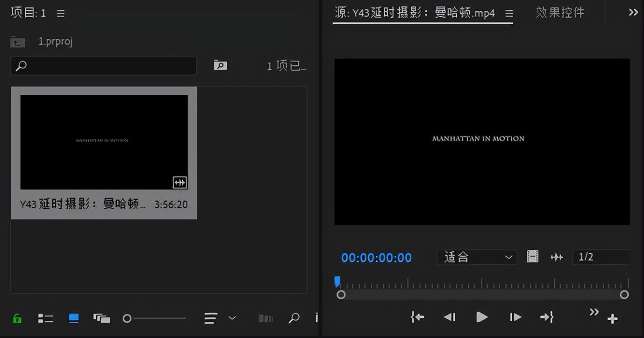Viewport: 644px width, 338px height.
Task: Open the 适合 zoom level dropdown
Action: coord(477,257)
